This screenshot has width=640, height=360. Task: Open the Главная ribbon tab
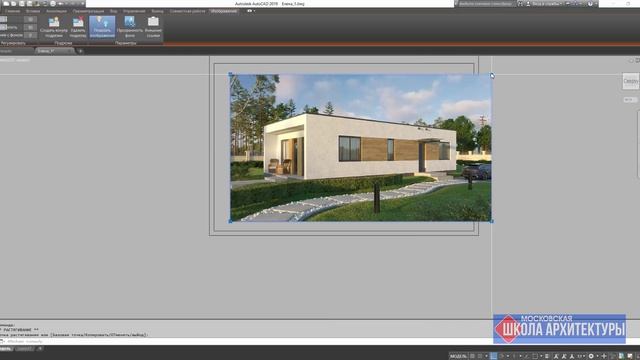[x=12, y=11]
